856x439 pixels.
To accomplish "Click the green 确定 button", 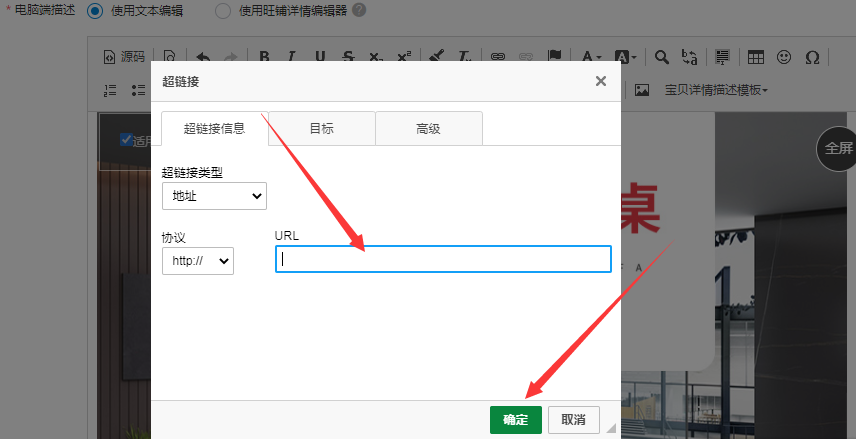I will pyautogui.click(x=515, y=420).
